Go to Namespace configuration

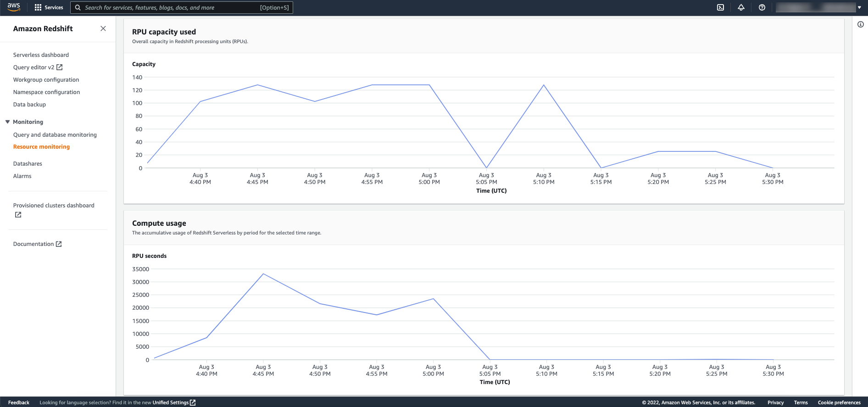tap(46, 92)
